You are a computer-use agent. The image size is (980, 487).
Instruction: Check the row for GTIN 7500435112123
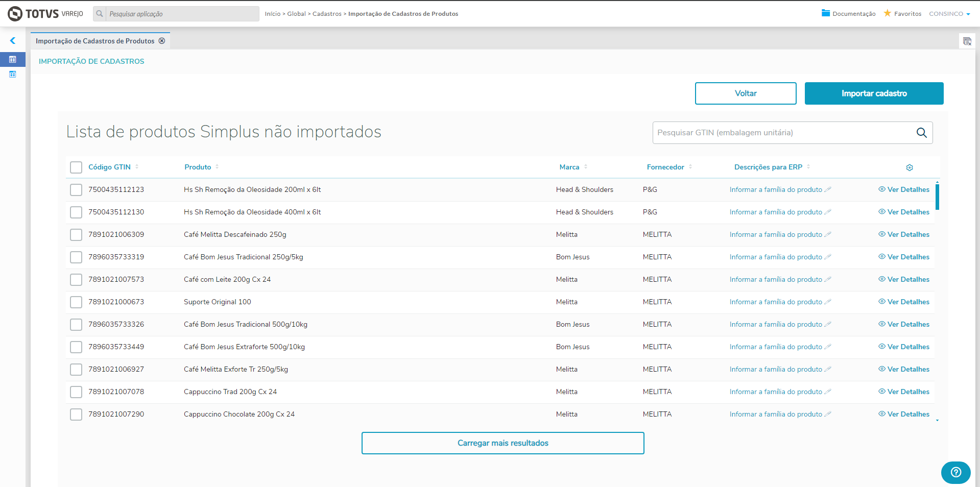[76, 190]
